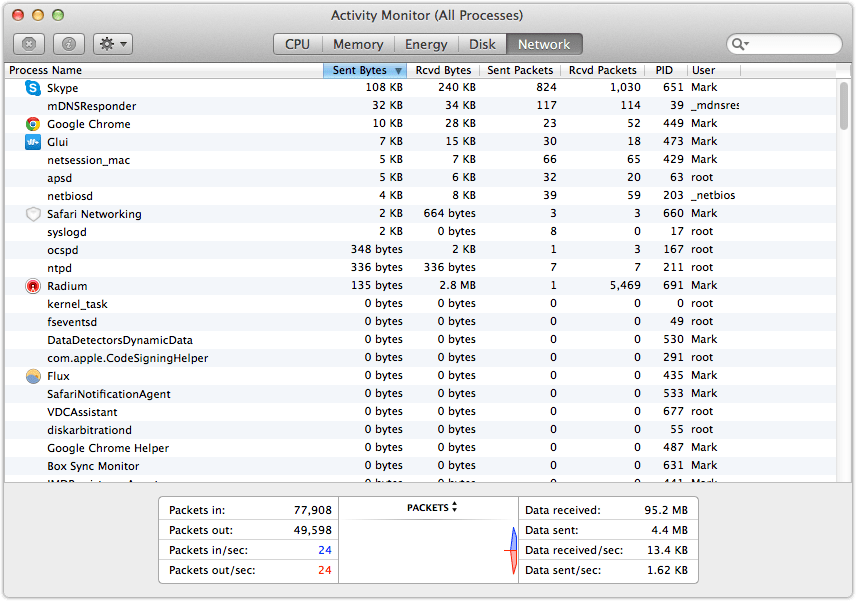Click the packets activity graph spike
This screenshot has height=601, width=856.
coord(513,551)
